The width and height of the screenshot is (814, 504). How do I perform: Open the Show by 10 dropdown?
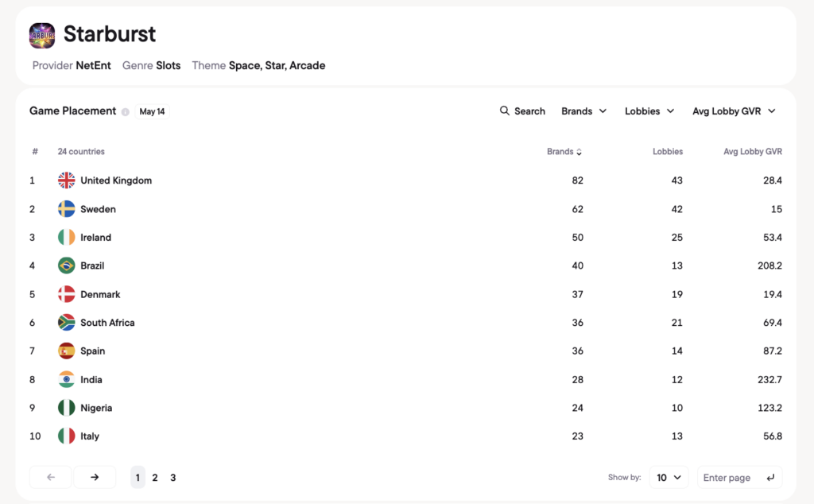[x=669, y=478]
